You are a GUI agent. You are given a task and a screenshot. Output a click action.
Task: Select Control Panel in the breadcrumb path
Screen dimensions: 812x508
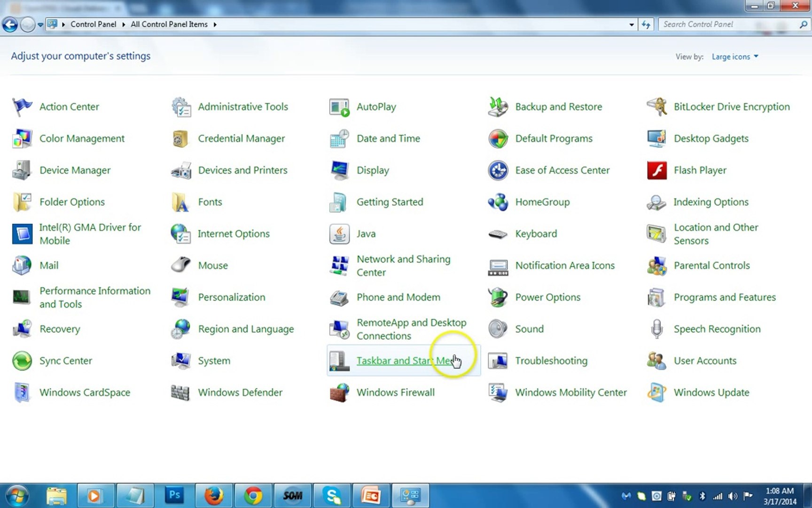click(x=93, y=24)
